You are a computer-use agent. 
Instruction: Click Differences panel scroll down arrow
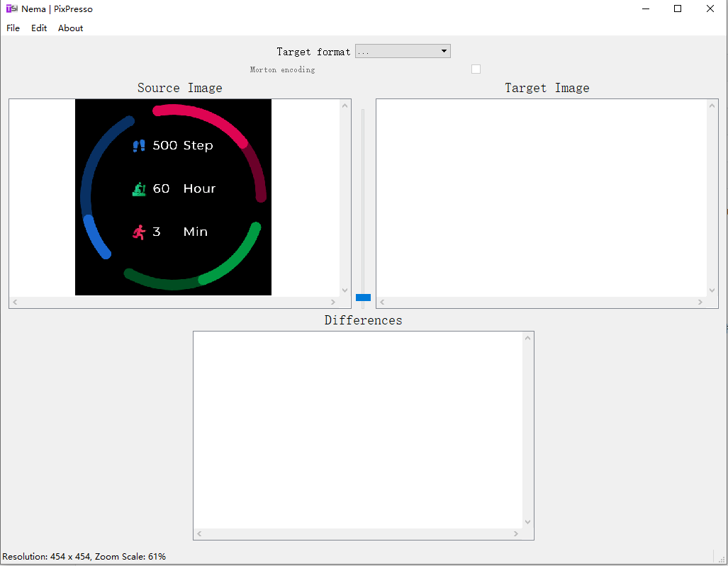[x=527, y=522]
